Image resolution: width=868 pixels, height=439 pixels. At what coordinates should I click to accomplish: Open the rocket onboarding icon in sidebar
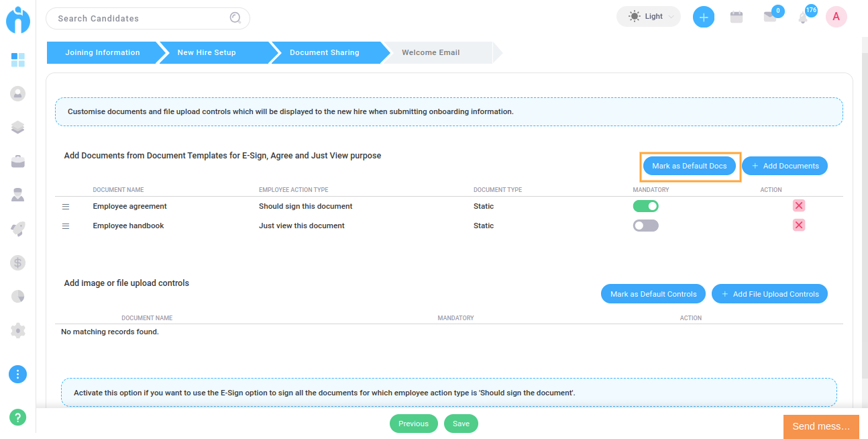pyautogui.click(x=18, y=229)
